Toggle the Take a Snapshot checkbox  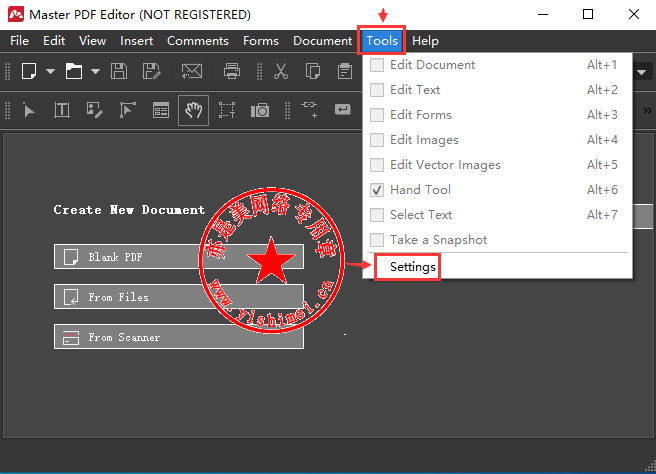377,240
